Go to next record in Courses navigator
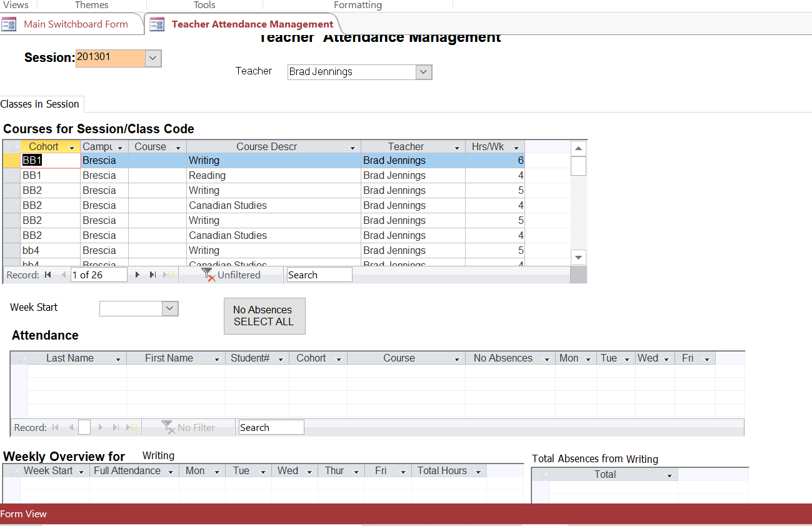The image size is (812, 526). [x=138, y=275]
